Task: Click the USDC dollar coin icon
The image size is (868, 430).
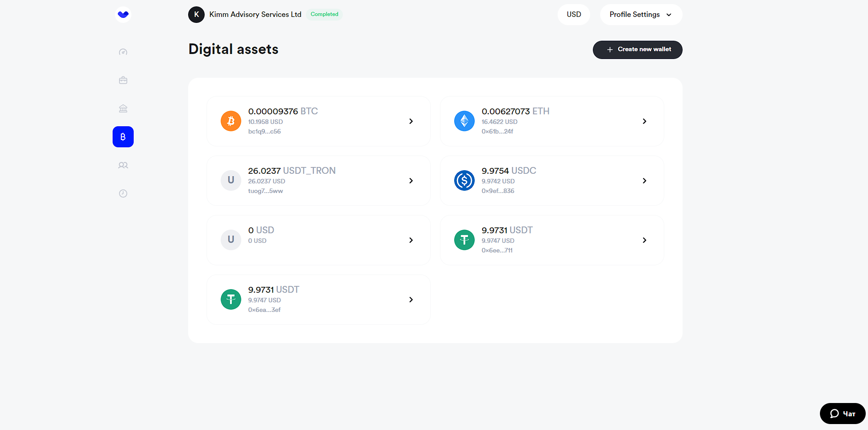Action: [x=464, y=181]
